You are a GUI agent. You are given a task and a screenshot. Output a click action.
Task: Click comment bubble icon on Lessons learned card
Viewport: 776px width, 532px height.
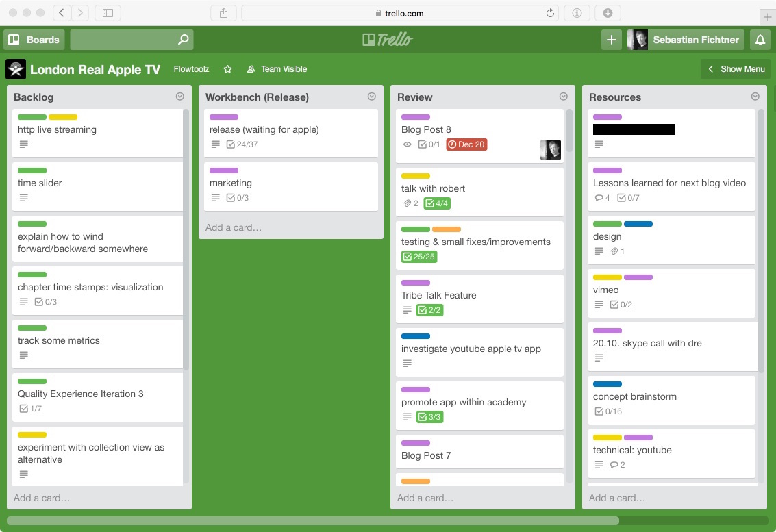coord(599,198)
